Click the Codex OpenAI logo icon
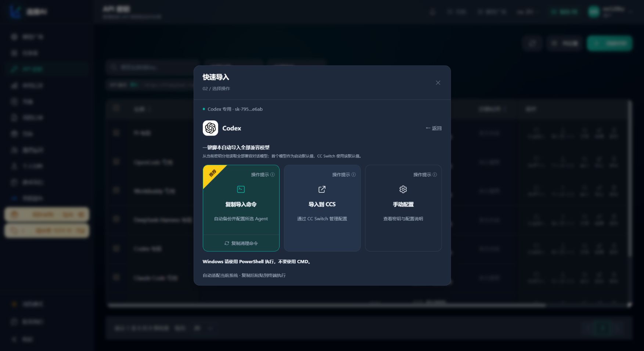 point(211,128)
